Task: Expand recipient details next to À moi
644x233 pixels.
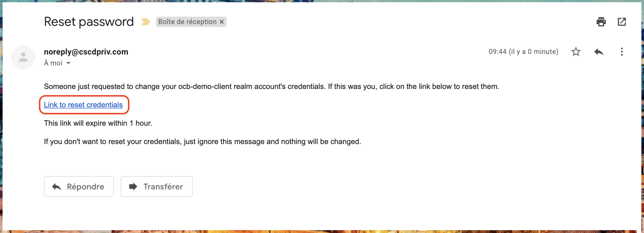Action: [x=68, y=63]
